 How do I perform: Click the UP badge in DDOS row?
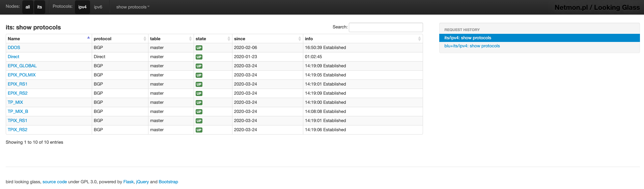[199, 48]
